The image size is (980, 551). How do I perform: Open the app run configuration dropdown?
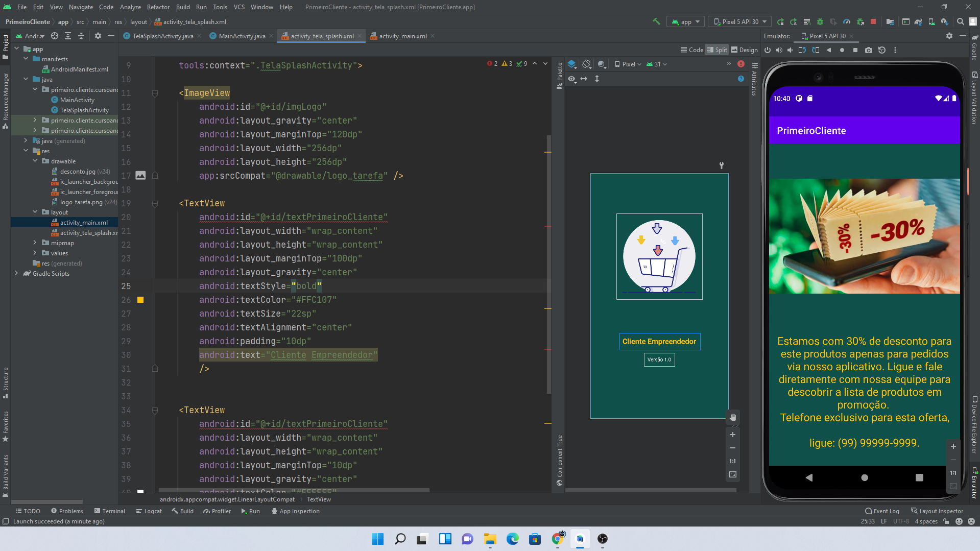point(686,21)
